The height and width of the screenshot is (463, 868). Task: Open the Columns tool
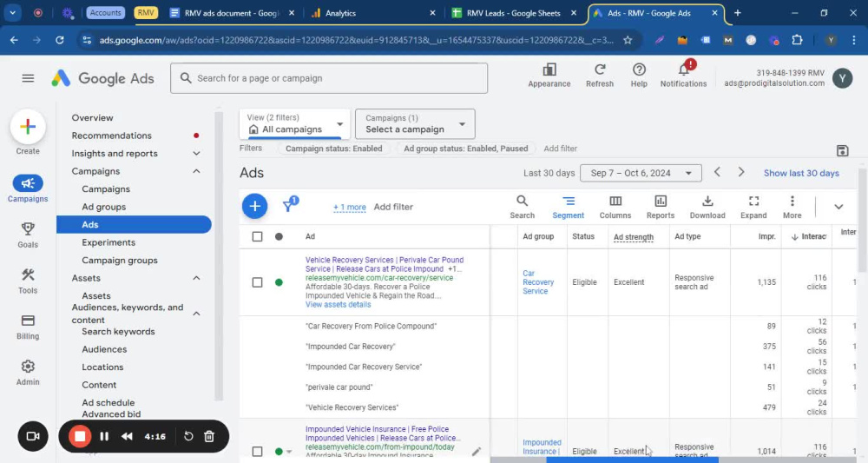click(615, 207)
